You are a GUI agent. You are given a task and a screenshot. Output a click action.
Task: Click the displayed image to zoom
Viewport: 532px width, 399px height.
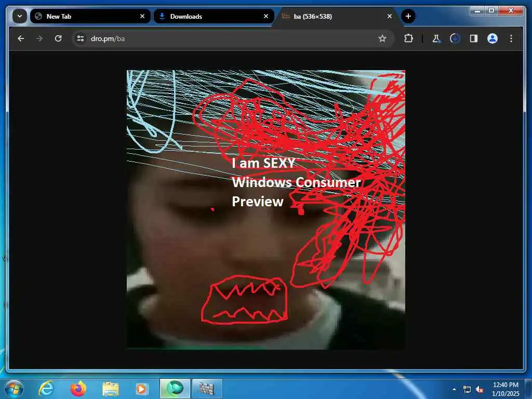pos(266,210)
